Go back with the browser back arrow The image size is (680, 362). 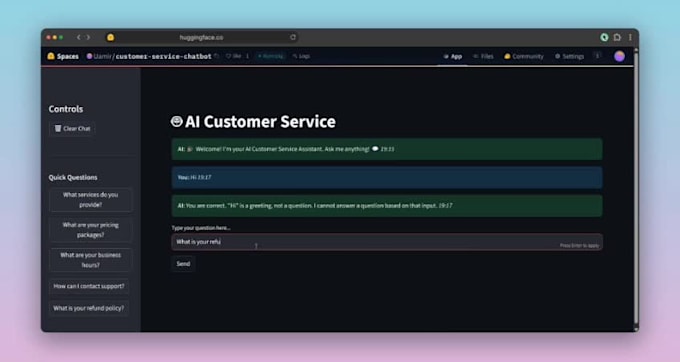click(78, 37)
